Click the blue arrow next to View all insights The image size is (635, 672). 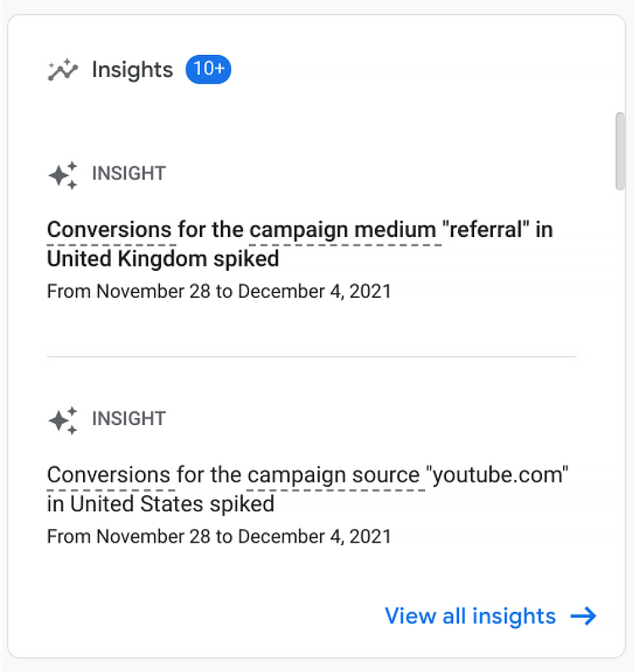[583, 616]
